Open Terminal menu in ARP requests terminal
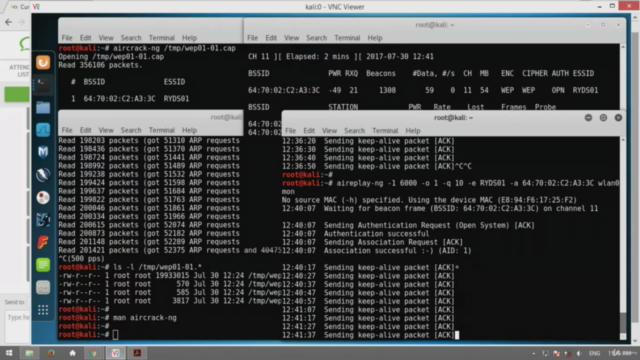 tap(162, 130)
